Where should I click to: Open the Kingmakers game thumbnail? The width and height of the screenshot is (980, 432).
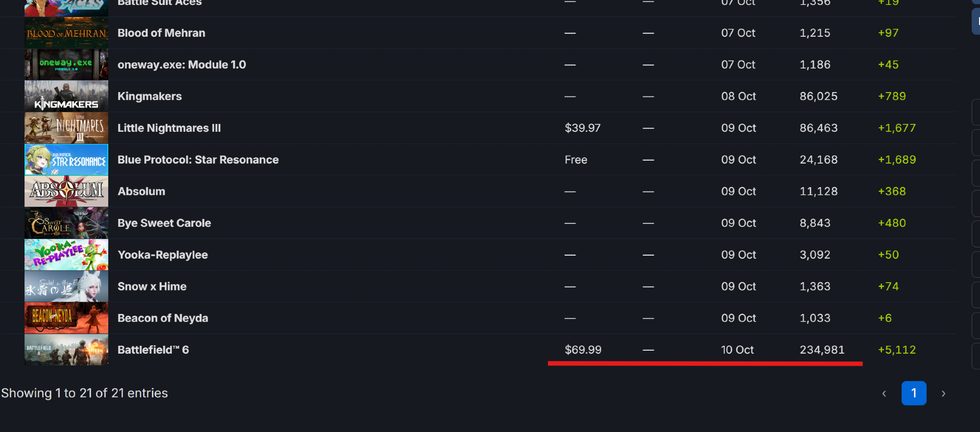(66, 96)
